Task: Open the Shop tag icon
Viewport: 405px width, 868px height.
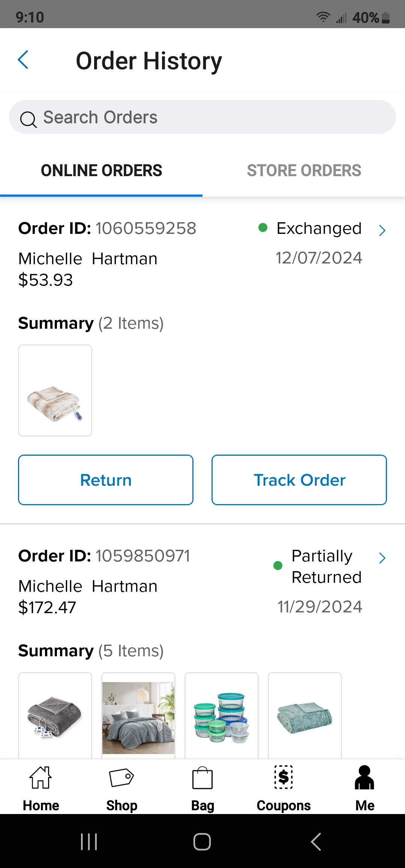Action: [121, 778]
